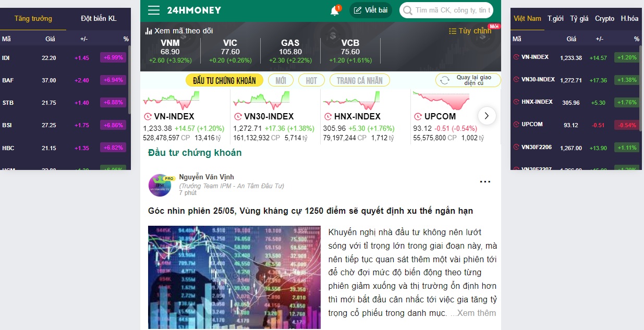Select the TRANG CÁ NHÂN pill
Viewport: 644px width, 330px height.
pyautogui.click(x=360, y=80)
